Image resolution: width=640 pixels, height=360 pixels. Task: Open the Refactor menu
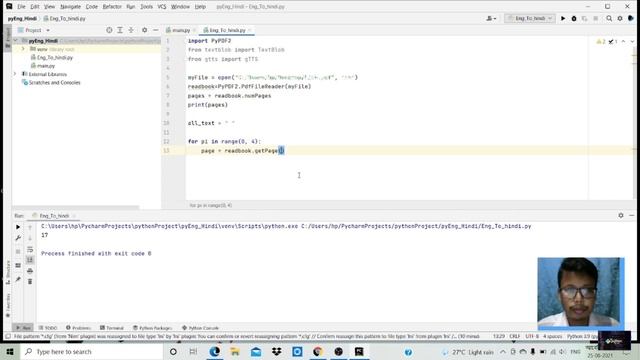(x=112, y=7)
